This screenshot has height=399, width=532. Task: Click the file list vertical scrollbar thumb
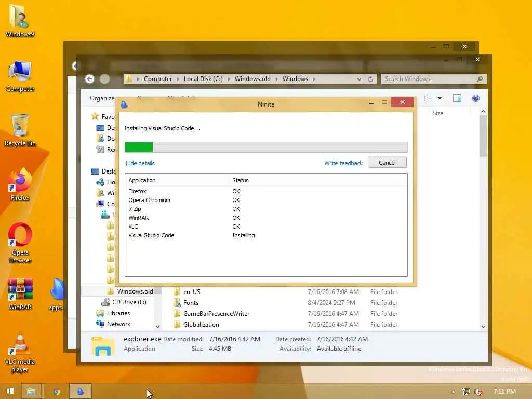484,136
